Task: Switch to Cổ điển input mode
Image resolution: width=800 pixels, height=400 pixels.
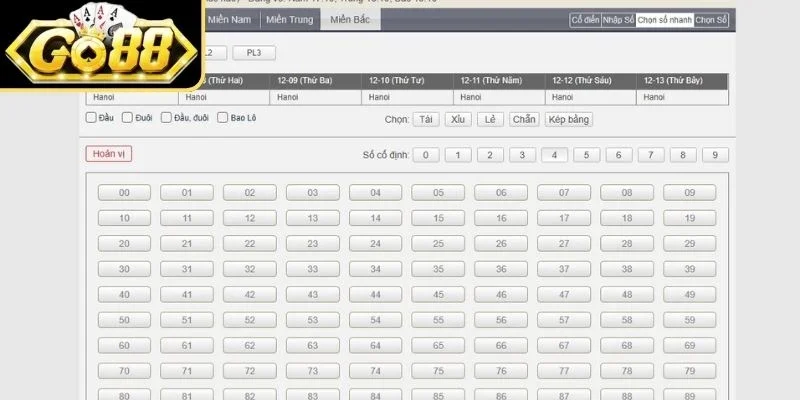Action: pos(584,20)
